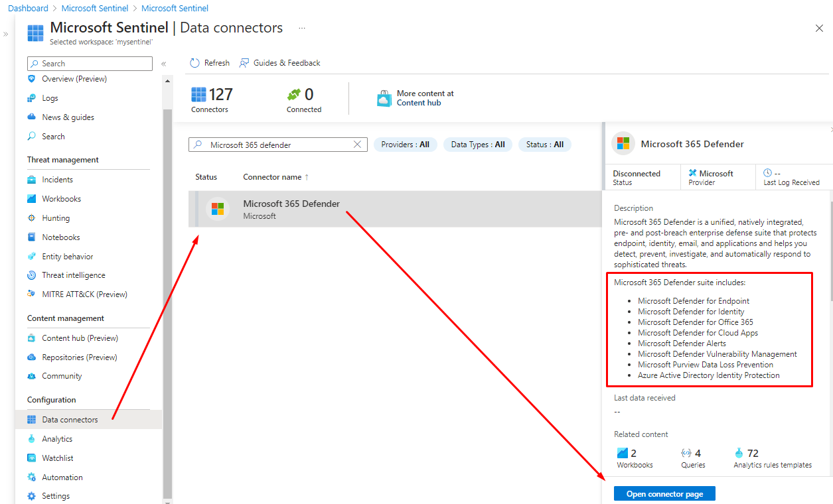Go to Threat intelligence
Image resolution: width=833 pixels, height=504 pixels.
[x=73, y=275]
